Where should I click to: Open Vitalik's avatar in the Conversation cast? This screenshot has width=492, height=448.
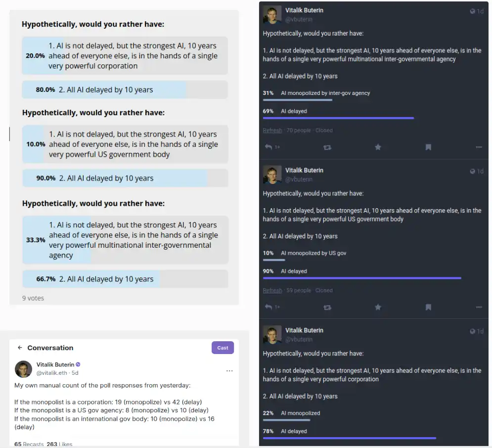tap(23, 369)
